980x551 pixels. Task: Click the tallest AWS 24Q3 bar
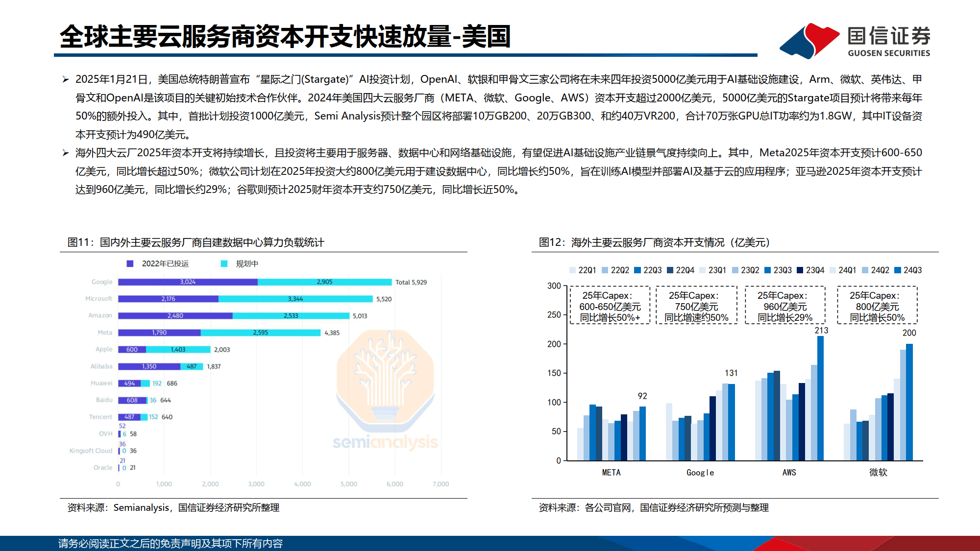coord(820,398)
